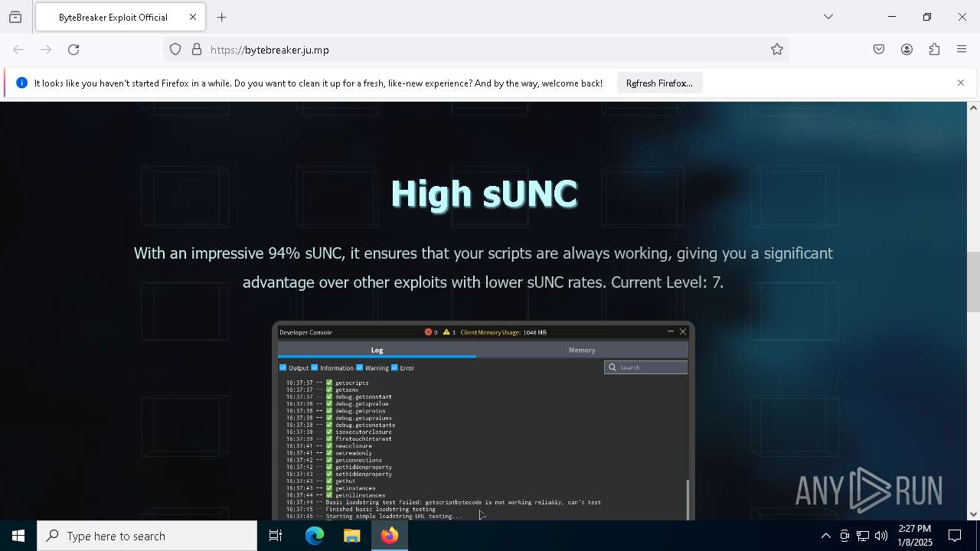Screen dimensions: 980x551
Task: Toggle Error checkbox in console image
Action: 395,368
